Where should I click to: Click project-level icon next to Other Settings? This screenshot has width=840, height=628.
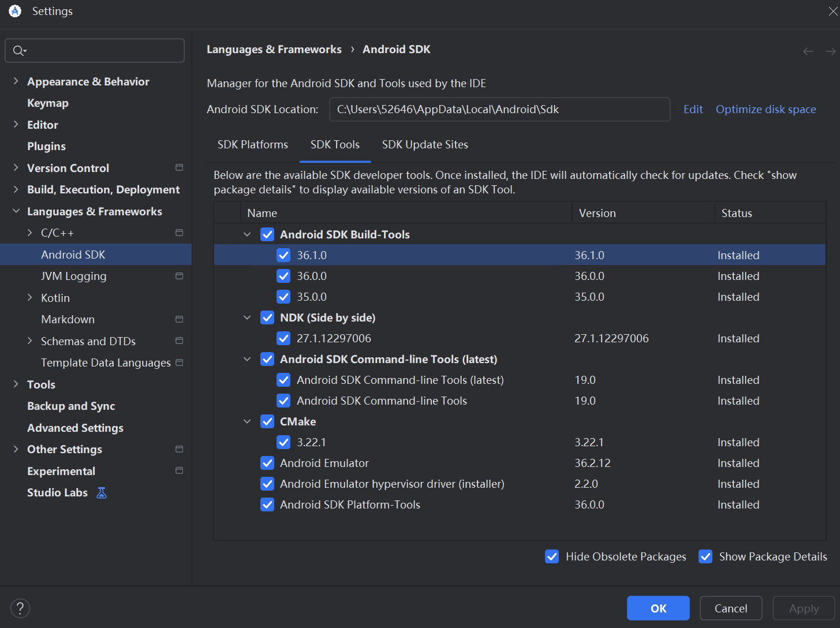[179, 449]
